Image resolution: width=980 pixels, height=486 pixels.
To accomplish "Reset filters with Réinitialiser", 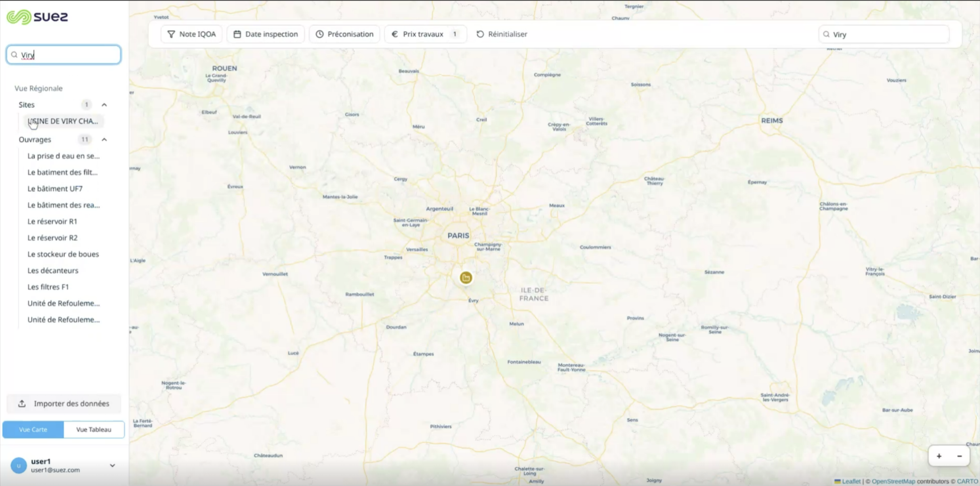I will click(x=502, y=34).
